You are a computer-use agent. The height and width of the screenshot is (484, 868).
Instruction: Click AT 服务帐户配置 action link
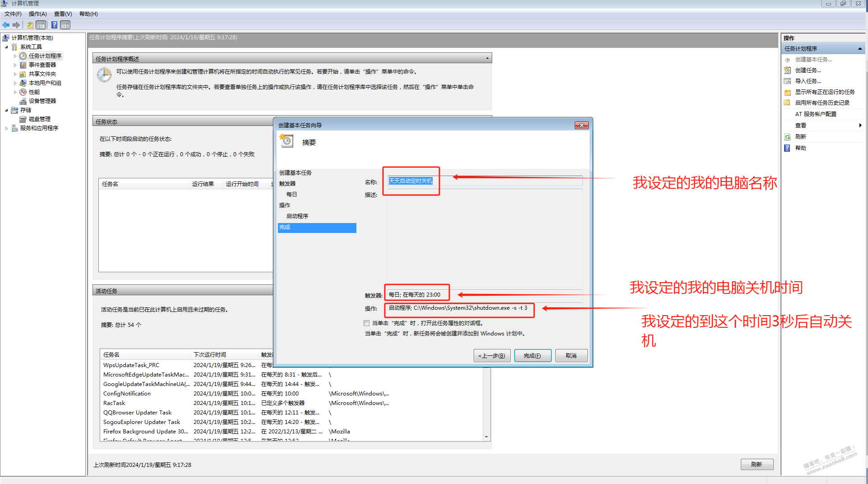816,114
